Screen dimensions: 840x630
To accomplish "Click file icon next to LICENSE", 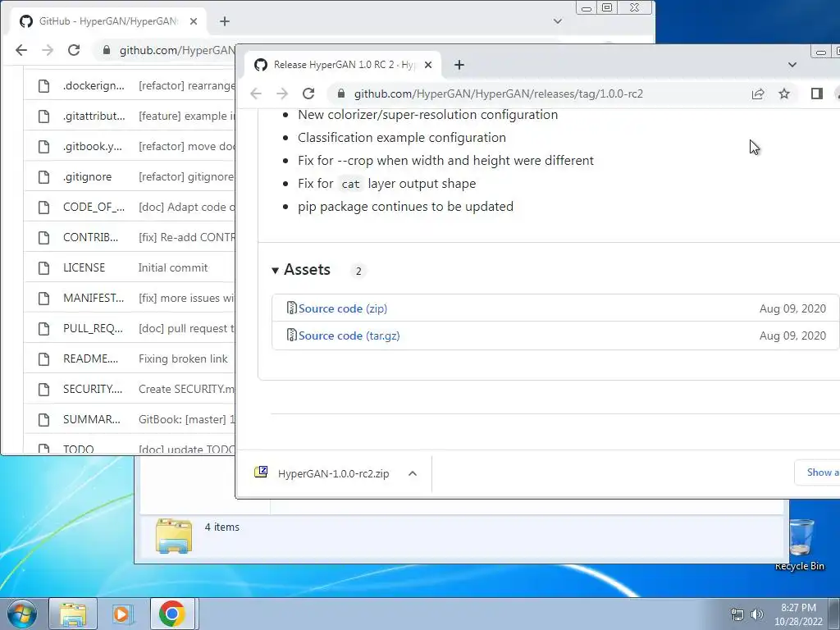I will (44, 268).
